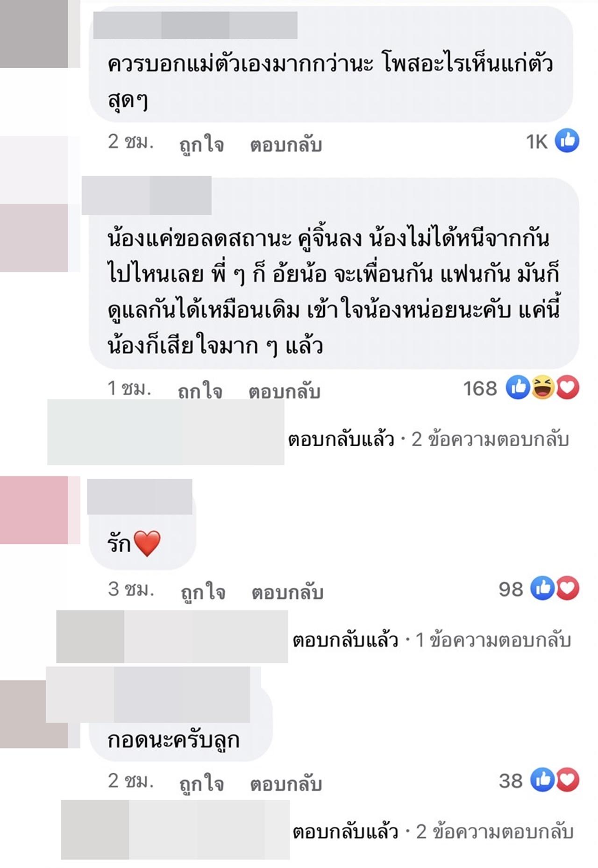Viewport: 598px width, 868px height.
Task: Click the thumbs-up reaction icon beside 98
Action: (x=542, y=588)
